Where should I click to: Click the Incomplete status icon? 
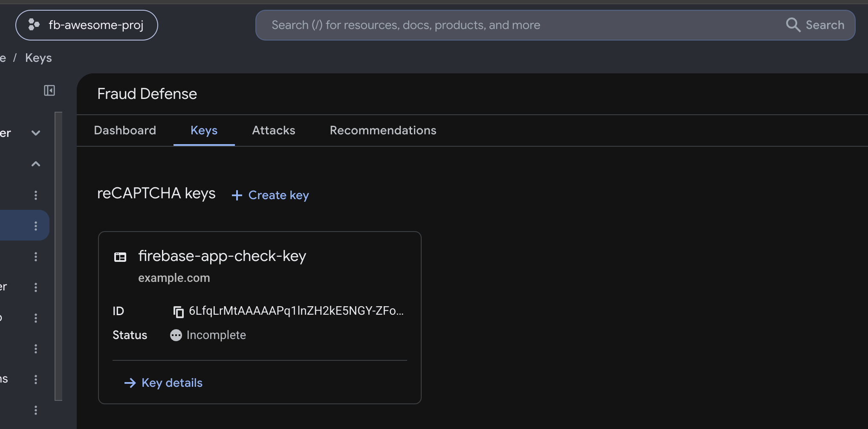pos(176,335)
